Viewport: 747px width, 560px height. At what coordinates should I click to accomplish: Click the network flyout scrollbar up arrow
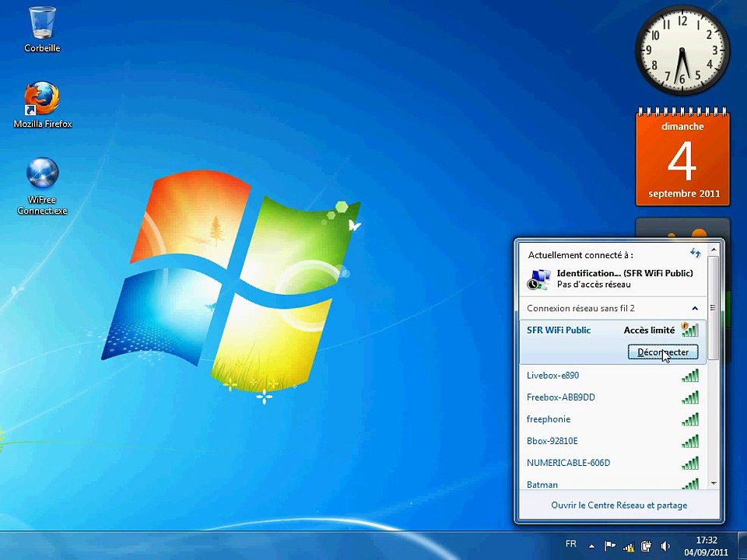coord(714,249)
